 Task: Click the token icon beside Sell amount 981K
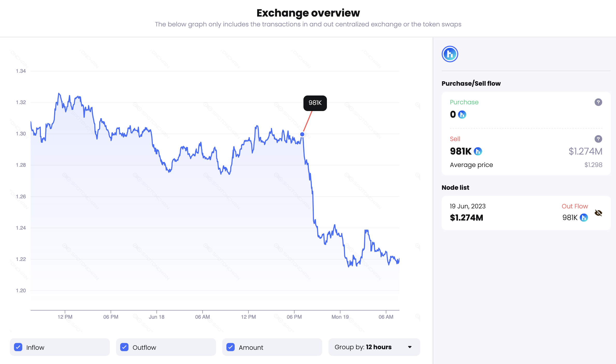(x=477, y=151)
